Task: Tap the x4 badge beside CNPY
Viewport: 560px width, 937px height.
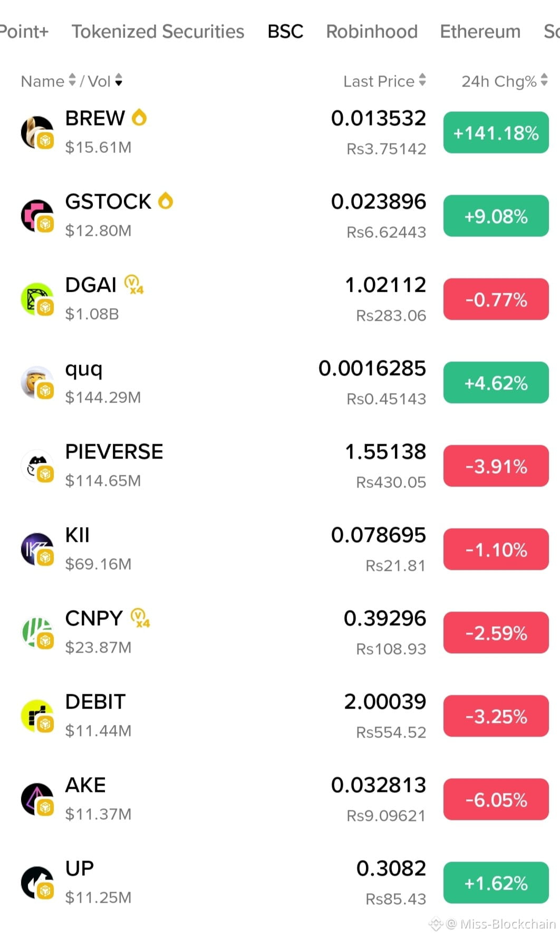Action: click(x=140, y=618)
